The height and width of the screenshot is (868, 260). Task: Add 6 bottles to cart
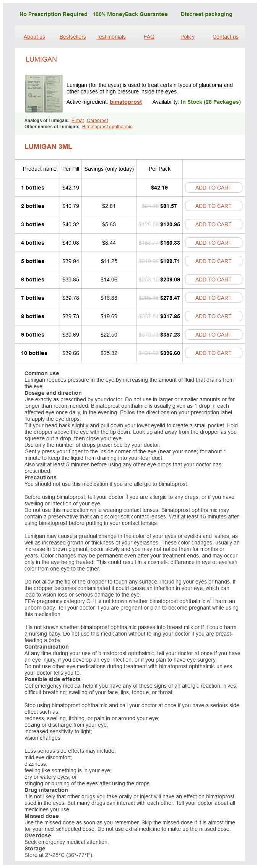(213, 280)
